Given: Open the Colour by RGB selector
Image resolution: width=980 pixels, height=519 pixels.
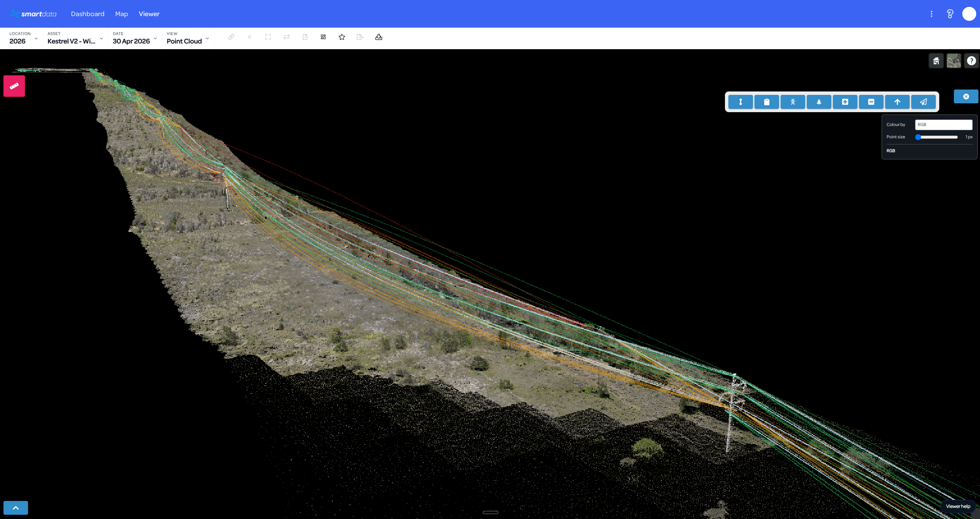Looking at the screenshot, I should [x=944, y=124].
